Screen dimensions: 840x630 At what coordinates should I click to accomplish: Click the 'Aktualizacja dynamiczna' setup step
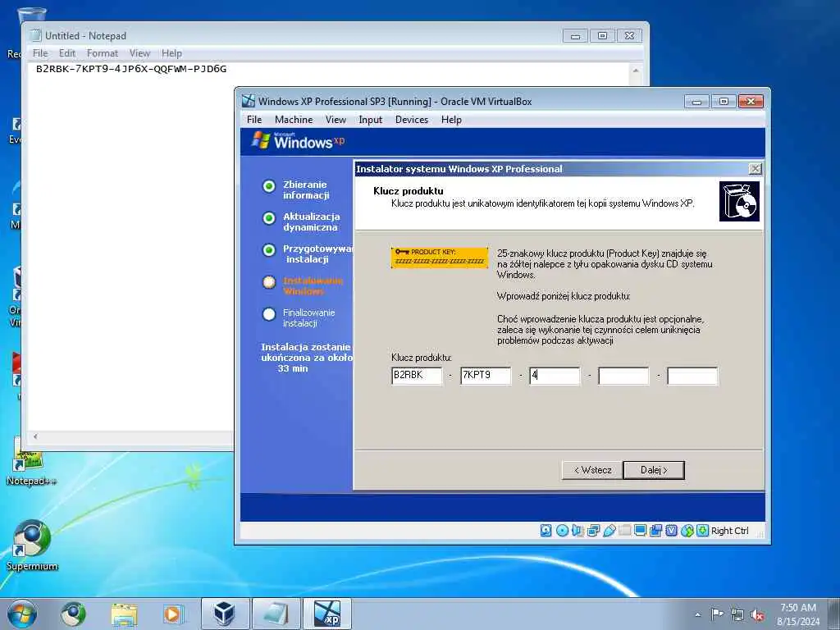pyautogui.click(x=311, y=221)
